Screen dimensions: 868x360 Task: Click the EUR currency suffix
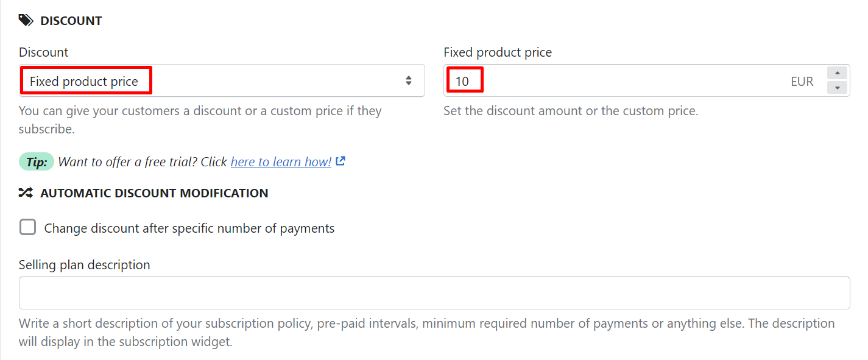coord(802,82)
